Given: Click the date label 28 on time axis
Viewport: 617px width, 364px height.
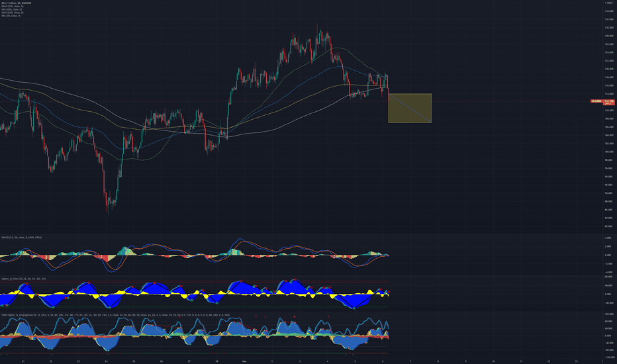Looking at the screenshot, I should click(217, 361).
